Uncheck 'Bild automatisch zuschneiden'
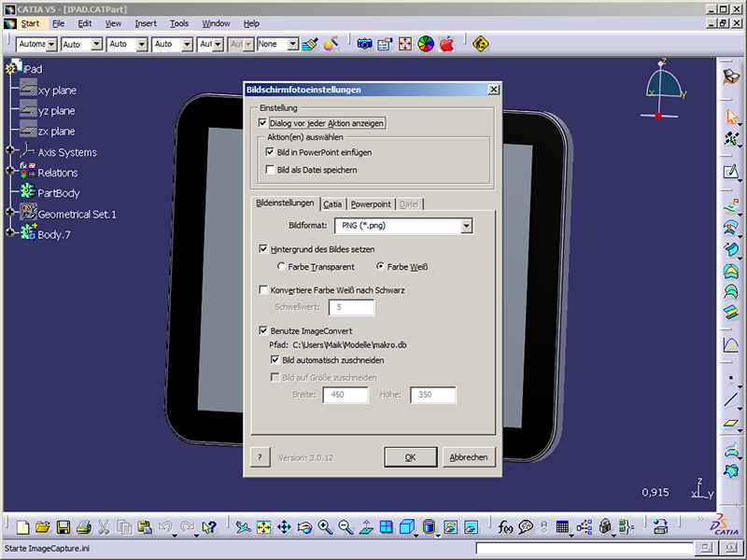 (x=275, y=360)
